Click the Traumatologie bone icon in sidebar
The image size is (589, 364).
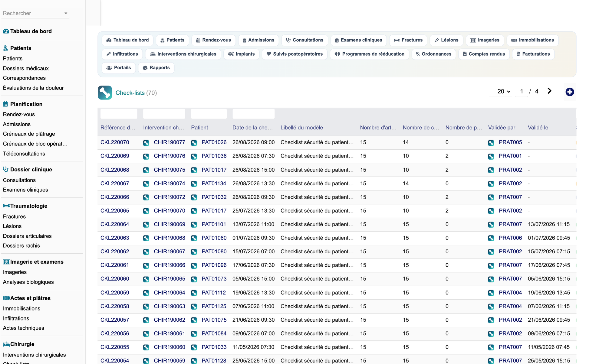pyautogui.click(x=6, y=206)
